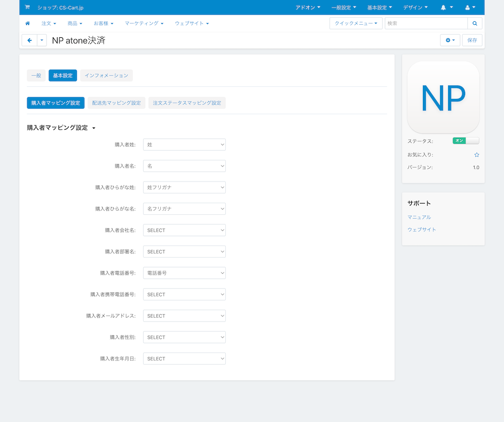
Task: Select the 購入者マッピング設定 sub-tab
Action: pos(55,103)
